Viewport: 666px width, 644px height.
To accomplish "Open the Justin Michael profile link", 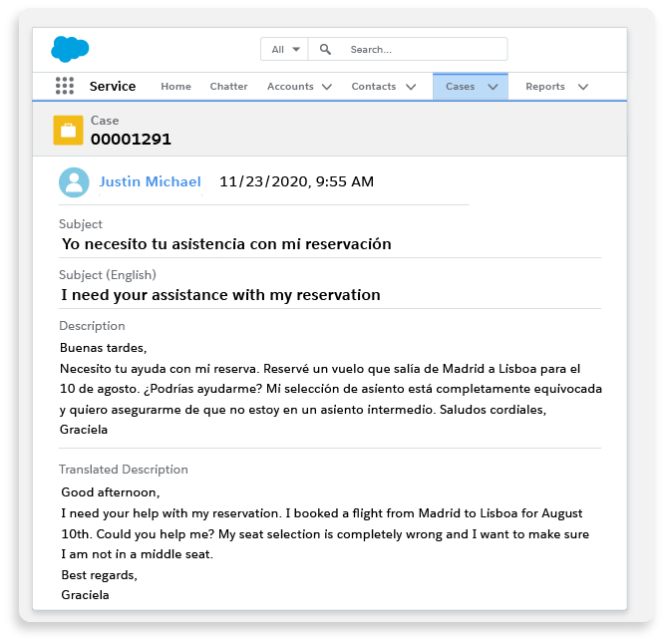I will (x=150, y=182).
